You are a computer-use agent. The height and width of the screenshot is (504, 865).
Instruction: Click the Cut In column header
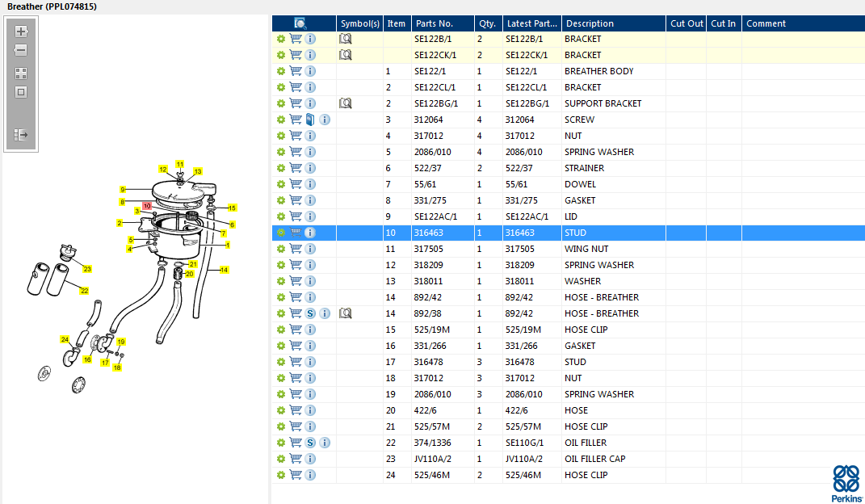724,23
